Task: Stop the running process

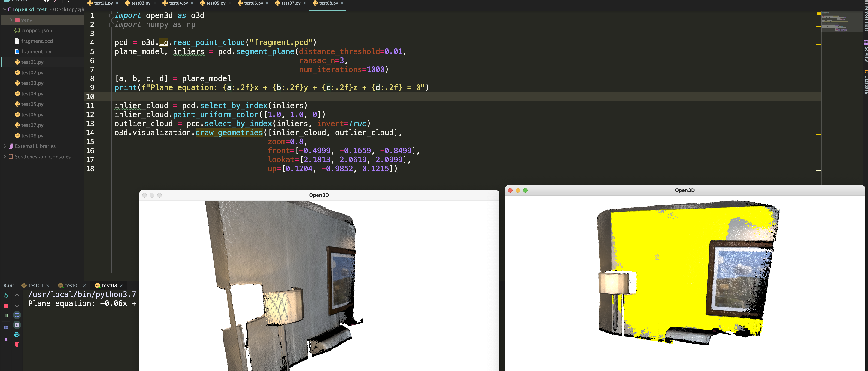Action: pyautogui.click(x=6, y=305)
